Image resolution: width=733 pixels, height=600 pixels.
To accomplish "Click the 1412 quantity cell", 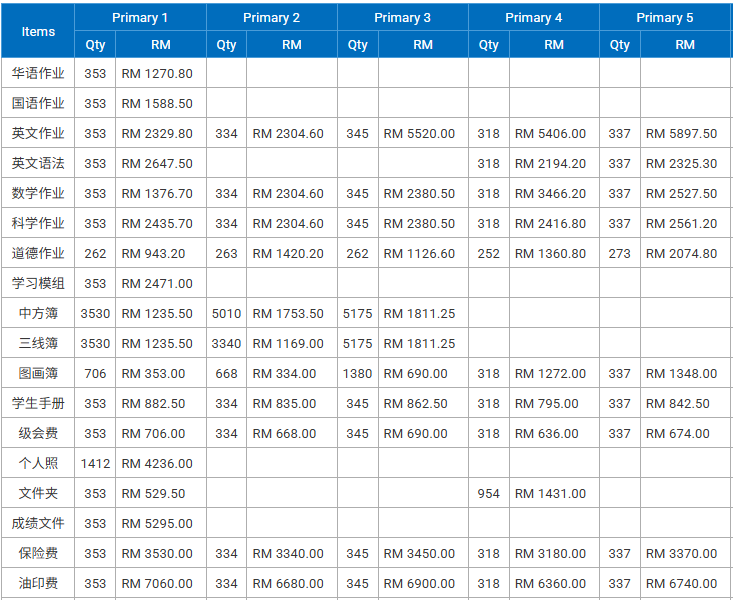I will coord(95,463).
